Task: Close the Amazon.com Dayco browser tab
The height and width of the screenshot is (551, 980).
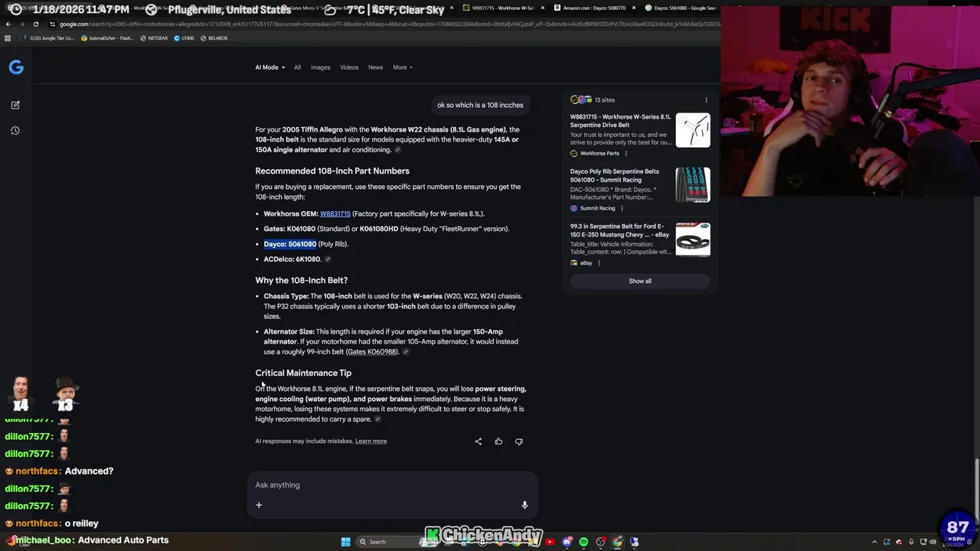Action: click(634, 8)
